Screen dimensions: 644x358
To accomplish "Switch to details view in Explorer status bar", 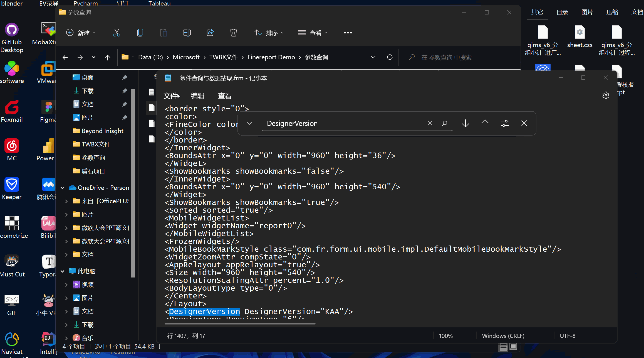I will [x=503, y=347].
